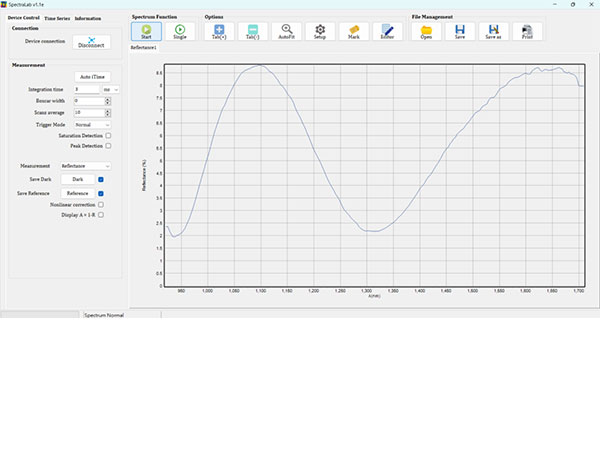Click the AutoFit magnifier icon
This screenshot has width=600, height=450.
coord(286,31)
